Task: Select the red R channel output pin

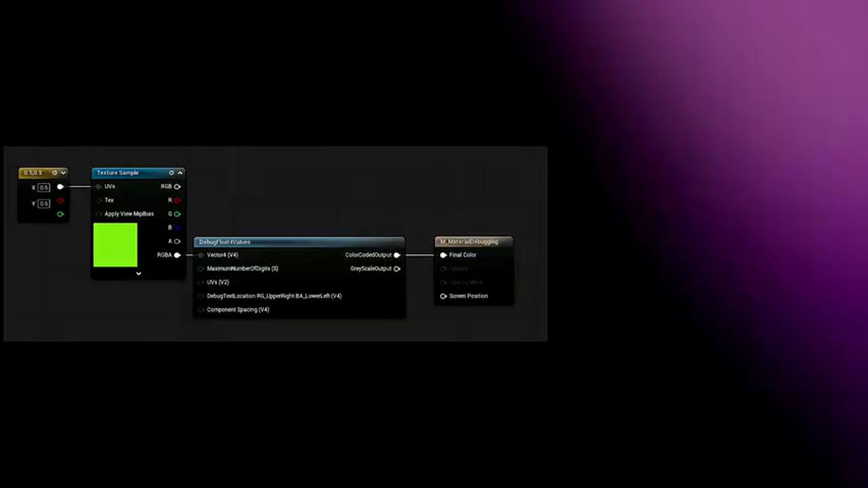Action: (x=177, y=200)
